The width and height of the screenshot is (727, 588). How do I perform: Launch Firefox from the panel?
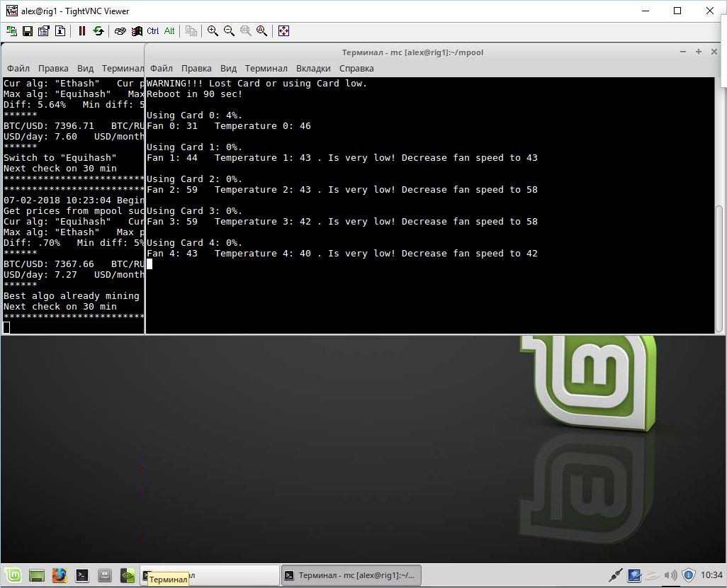(x=60, y=575)
